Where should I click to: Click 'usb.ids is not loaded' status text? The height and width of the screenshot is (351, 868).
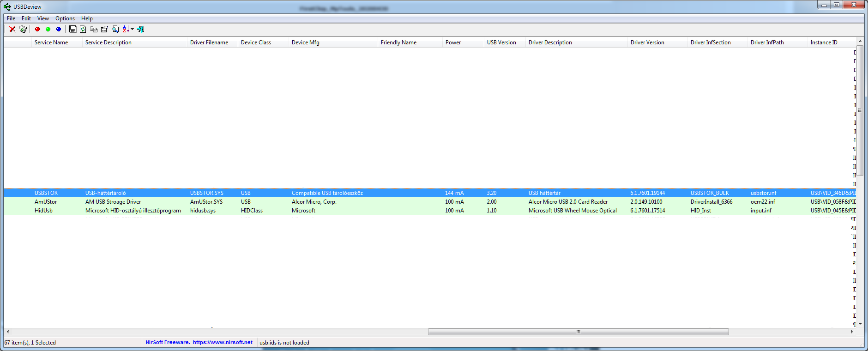point(284,343)
